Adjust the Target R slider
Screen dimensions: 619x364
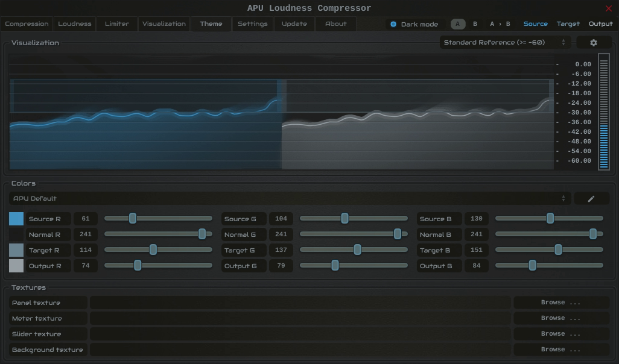[158, 249]
